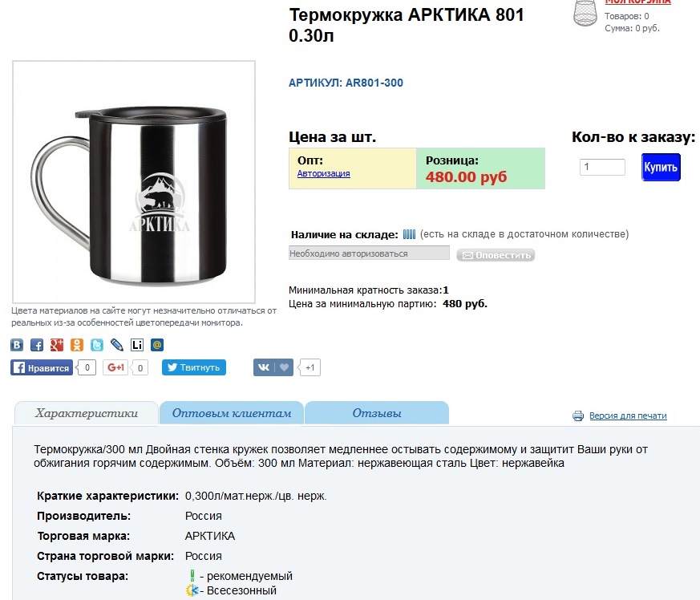Click the G+1 recommend button
Viewport: 700px width, 600px height.
(115, 367)
